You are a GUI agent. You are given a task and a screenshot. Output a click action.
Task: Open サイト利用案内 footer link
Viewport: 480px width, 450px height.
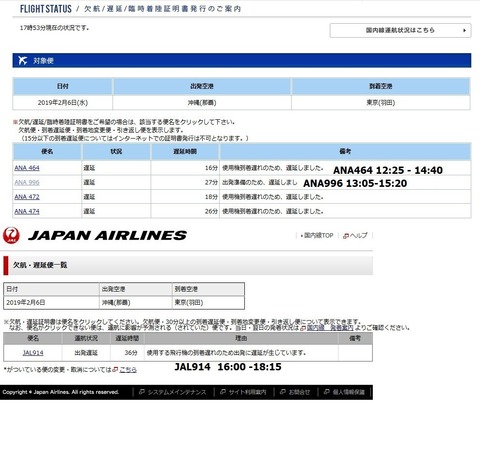point(248,392)
